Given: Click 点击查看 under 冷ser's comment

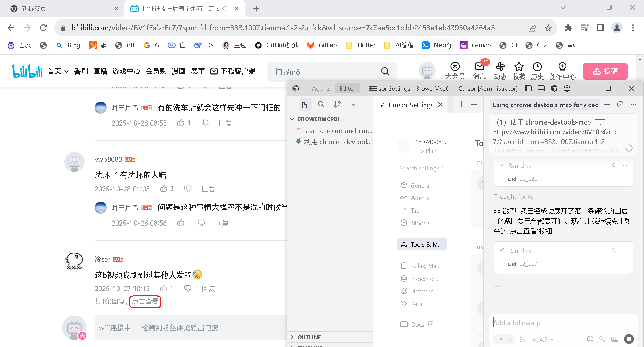Looking at the screenshot, I should 145,301.
